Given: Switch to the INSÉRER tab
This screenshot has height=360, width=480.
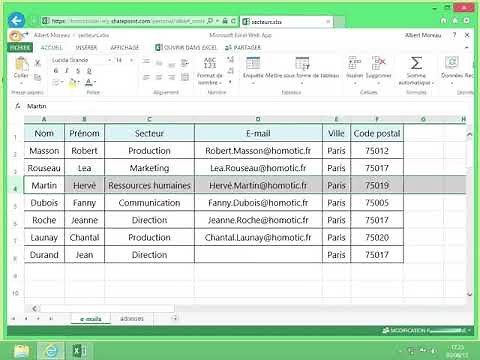Looking at the screenshot, I should click(86, 47).
